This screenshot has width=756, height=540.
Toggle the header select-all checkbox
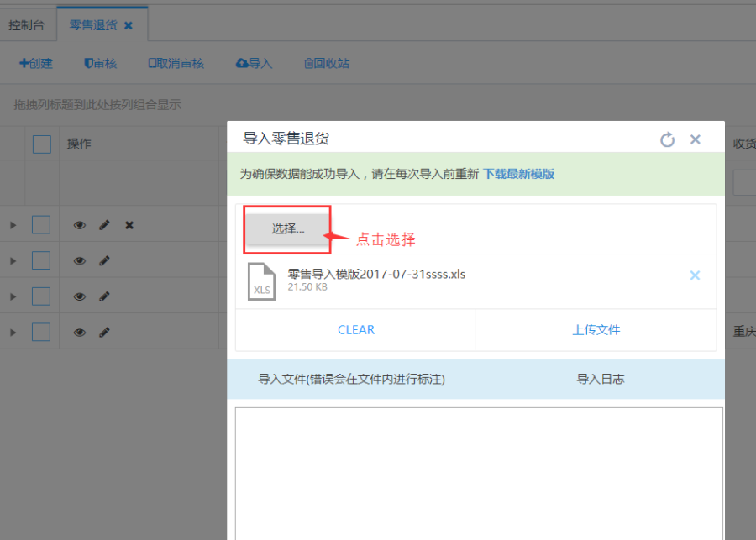click(42, 144)
